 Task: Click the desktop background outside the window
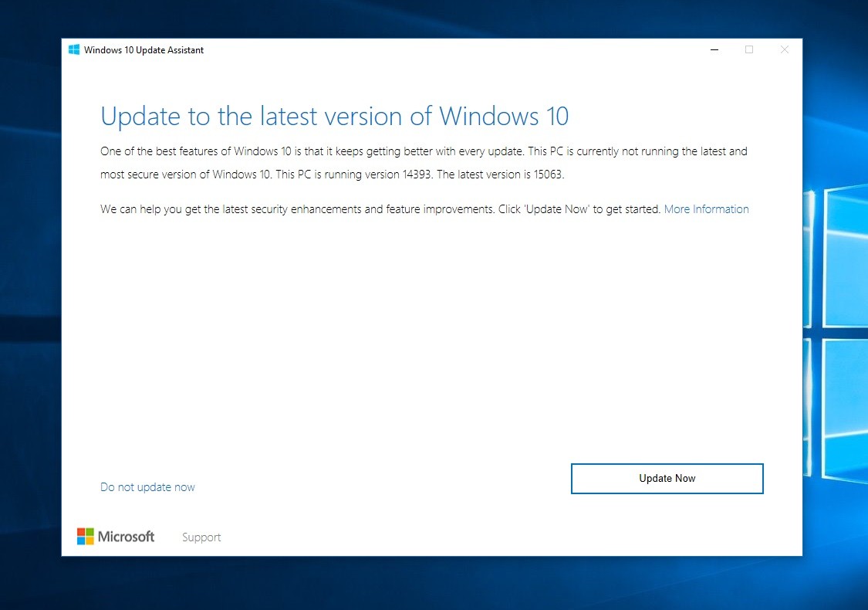tap(31, 309)
